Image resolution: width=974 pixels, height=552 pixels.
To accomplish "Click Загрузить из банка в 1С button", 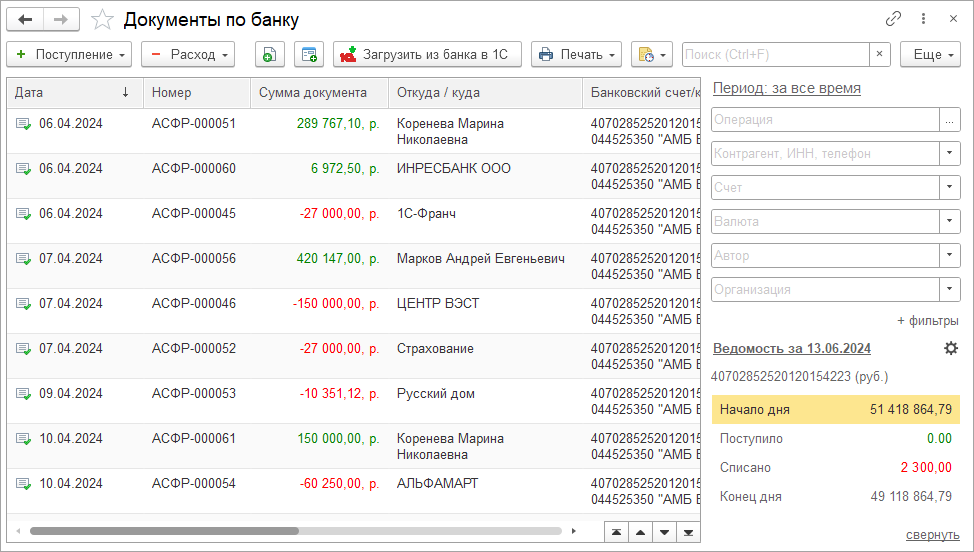I will (427, 55).
